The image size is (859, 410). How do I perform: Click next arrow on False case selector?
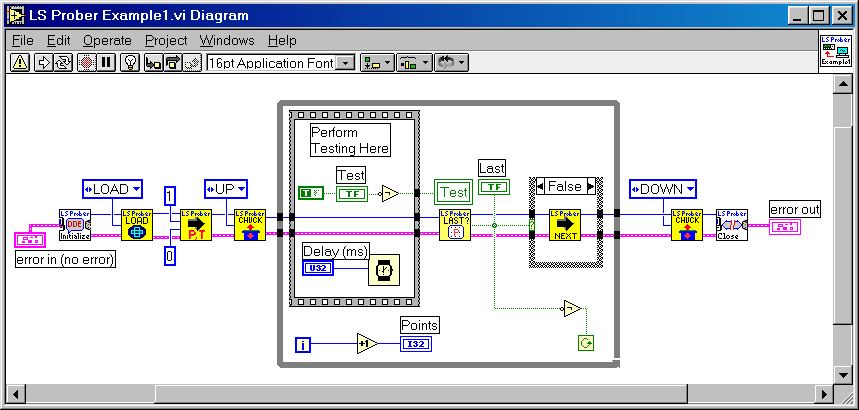pyautogui.click(x=591, y=186)
